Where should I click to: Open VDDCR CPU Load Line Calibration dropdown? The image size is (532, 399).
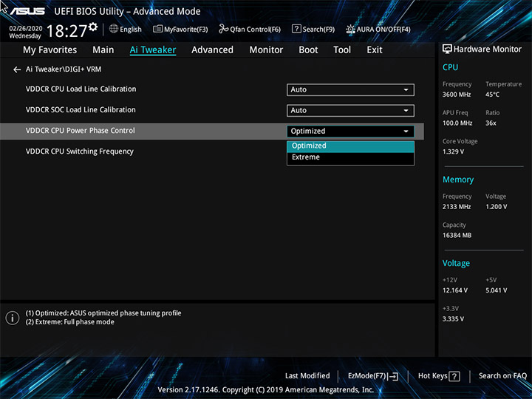(350, 90)
